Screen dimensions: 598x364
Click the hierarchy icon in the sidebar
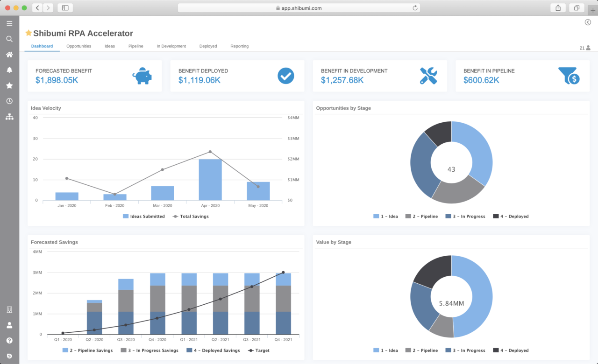pos(9,117)
